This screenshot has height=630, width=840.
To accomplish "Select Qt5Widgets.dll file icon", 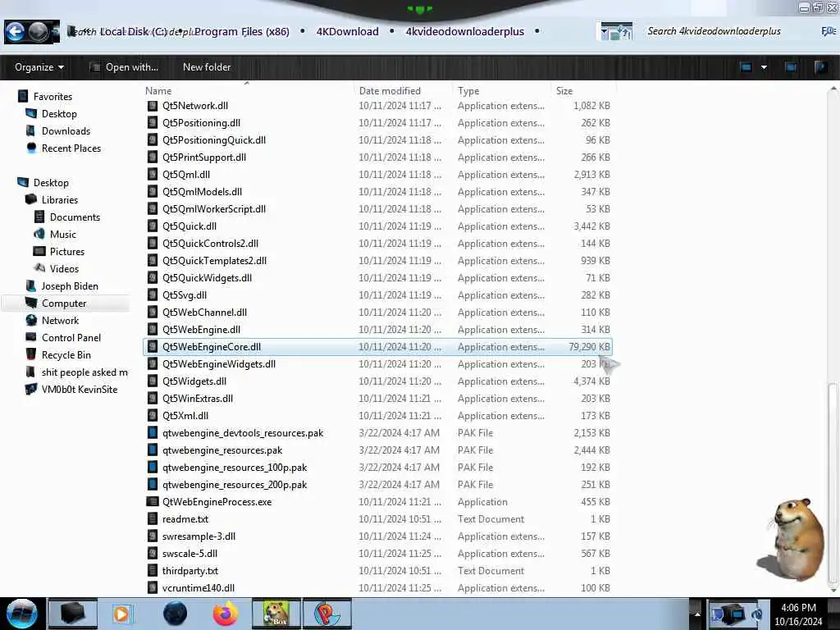I will tap(153, 381).
